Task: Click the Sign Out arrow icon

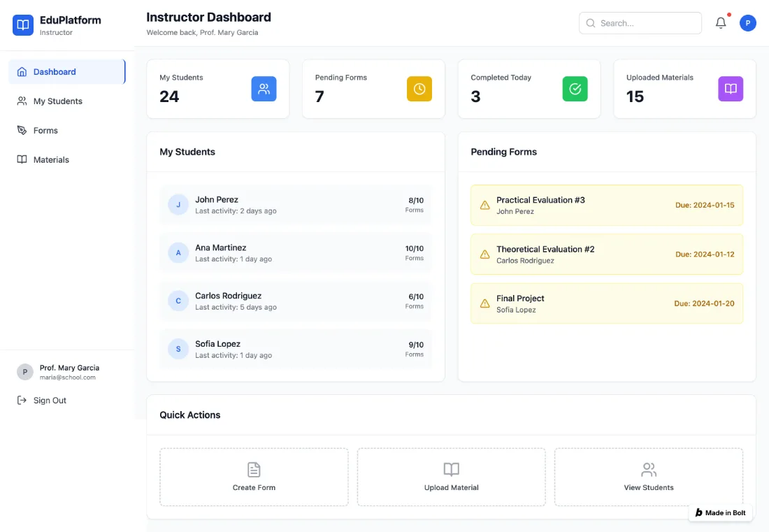Action: pos(22,400)
